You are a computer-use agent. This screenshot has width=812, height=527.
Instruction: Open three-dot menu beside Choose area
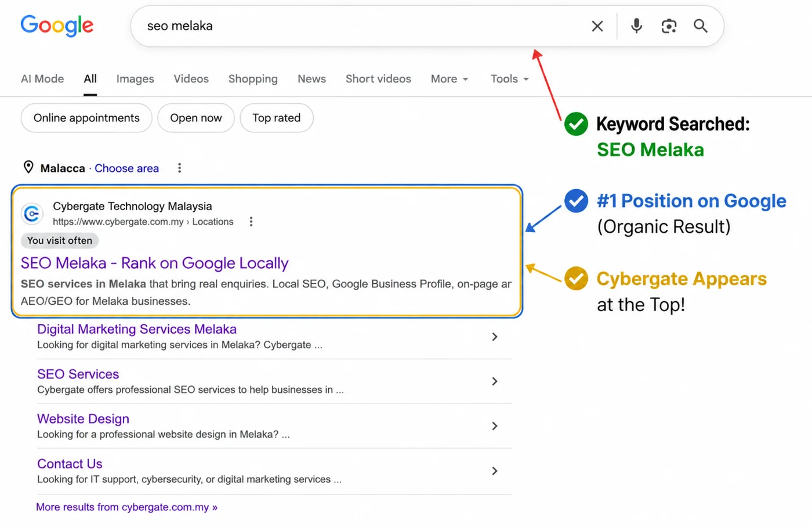tap(179, 168)
